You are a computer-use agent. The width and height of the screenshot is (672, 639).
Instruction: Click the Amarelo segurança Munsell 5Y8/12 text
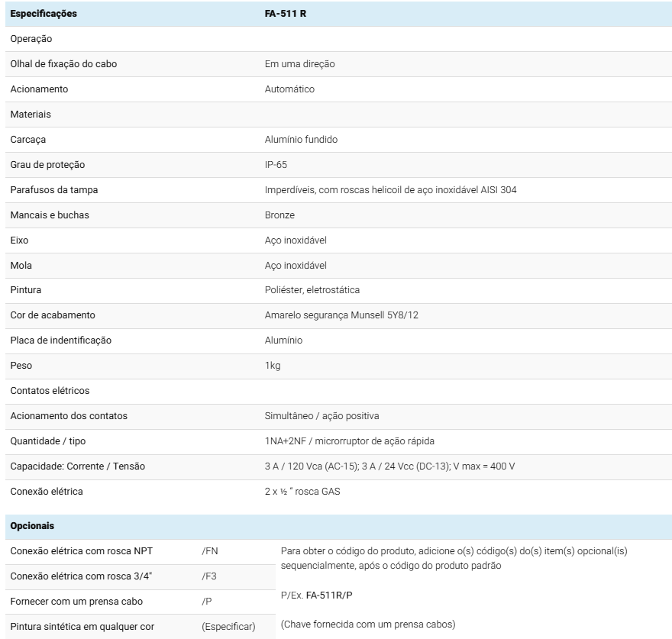pyautogui.click(x=341, y=315)
